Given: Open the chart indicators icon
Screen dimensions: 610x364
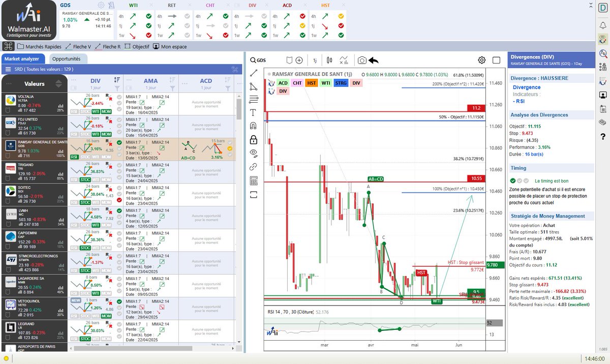Looking at the screenshot, I should (344, 60).
